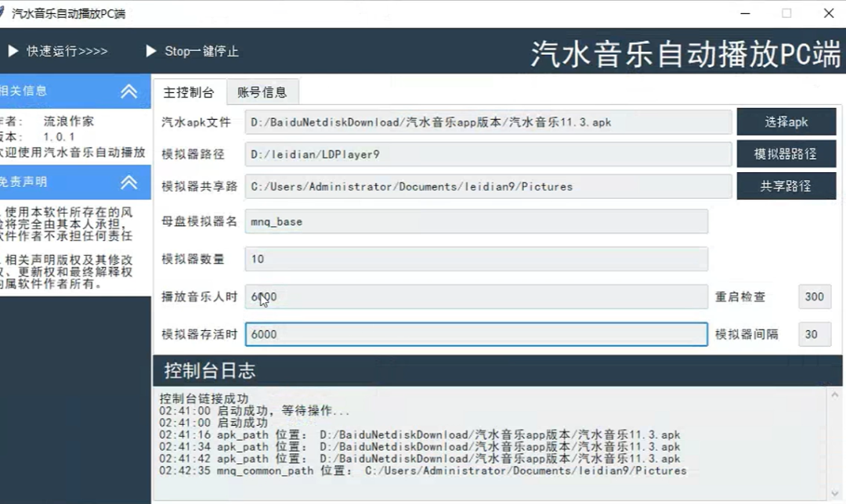The width and height of the screenshot is (846, 504).
Task: Click the 共享路径 button
Action: (786, 186)
